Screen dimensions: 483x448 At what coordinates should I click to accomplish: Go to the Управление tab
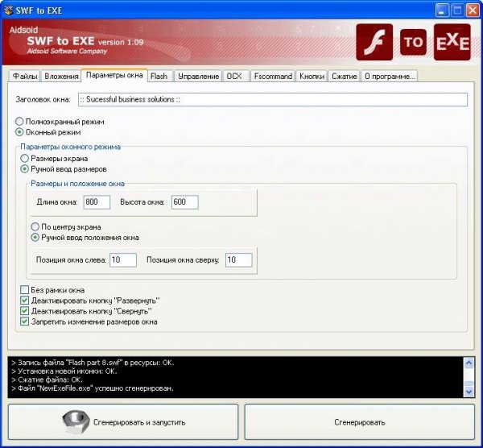198,77
